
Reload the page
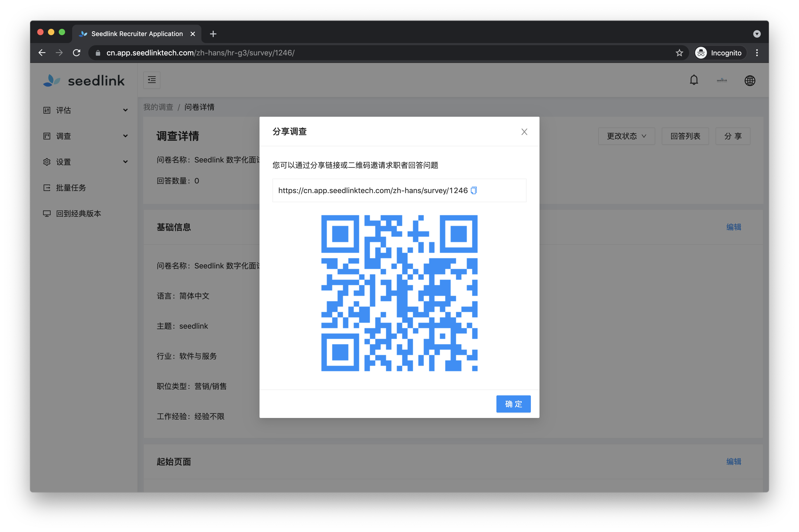pos(77,53)
